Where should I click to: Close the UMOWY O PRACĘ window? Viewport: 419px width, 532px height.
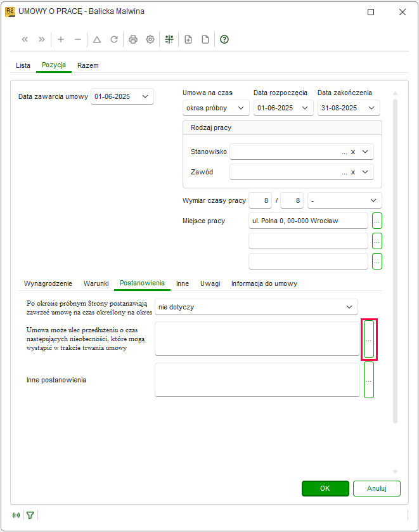click(403, 12)
